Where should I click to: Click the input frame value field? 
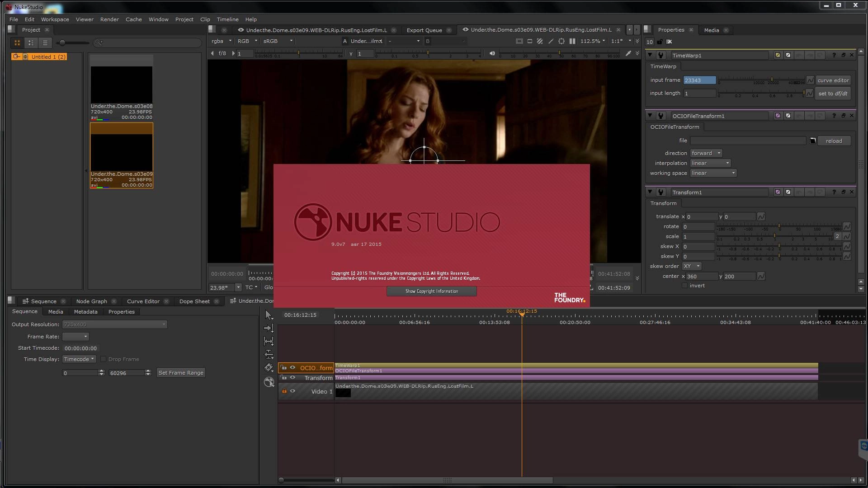coord(699,80)
